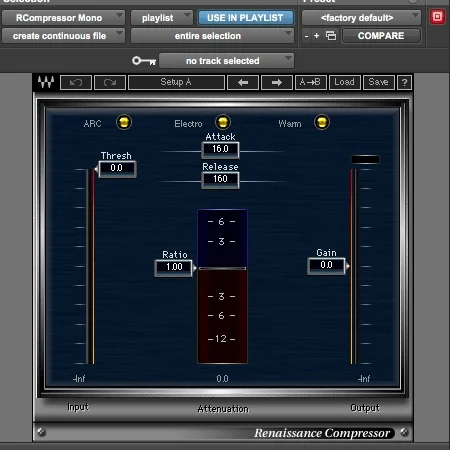
Task: Click the Load button
Action: tap(345, 82)
